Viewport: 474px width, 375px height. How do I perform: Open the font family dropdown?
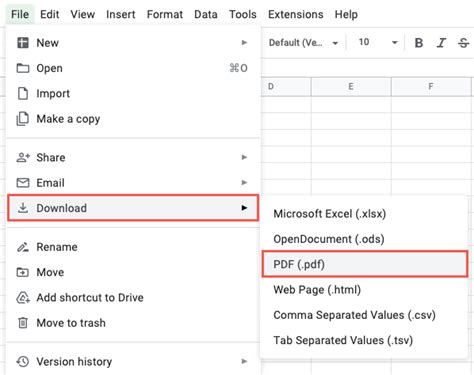(x=303, y=43)
